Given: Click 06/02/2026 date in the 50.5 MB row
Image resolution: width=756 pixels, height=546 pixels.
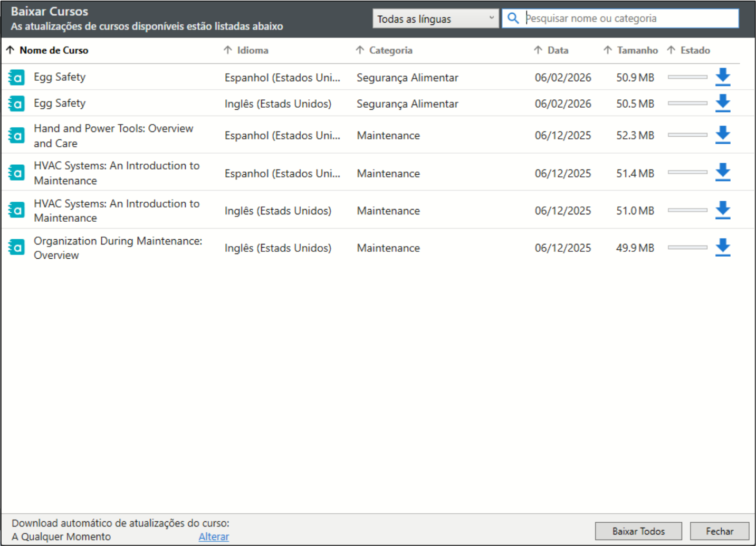Looking at the screenshot, I should tap(563, 104).
